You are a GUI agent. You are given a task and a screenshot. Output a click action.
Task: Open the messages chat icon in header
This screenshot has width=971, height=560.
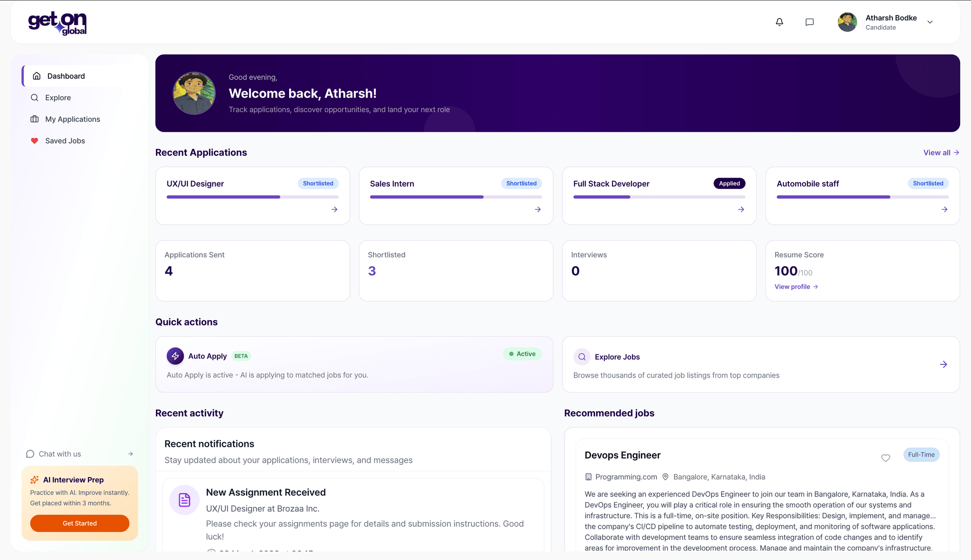(x=810, y=22)
